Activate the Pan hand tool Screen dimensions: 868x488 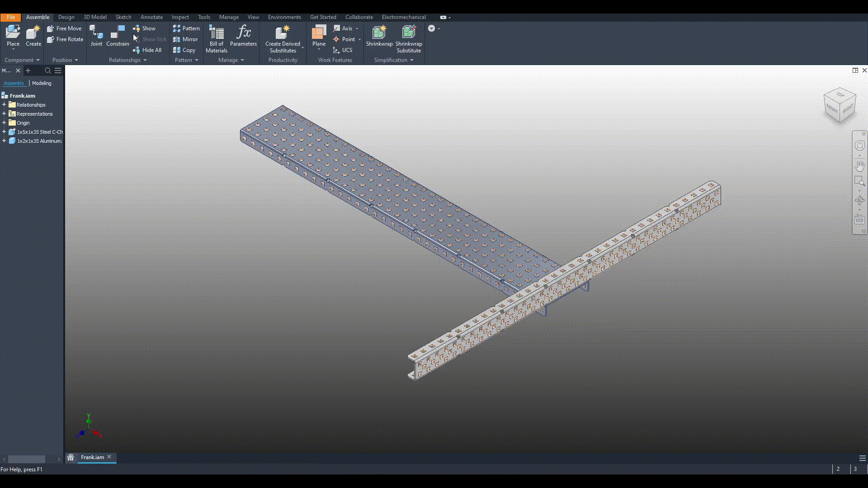tap(859, 166)
